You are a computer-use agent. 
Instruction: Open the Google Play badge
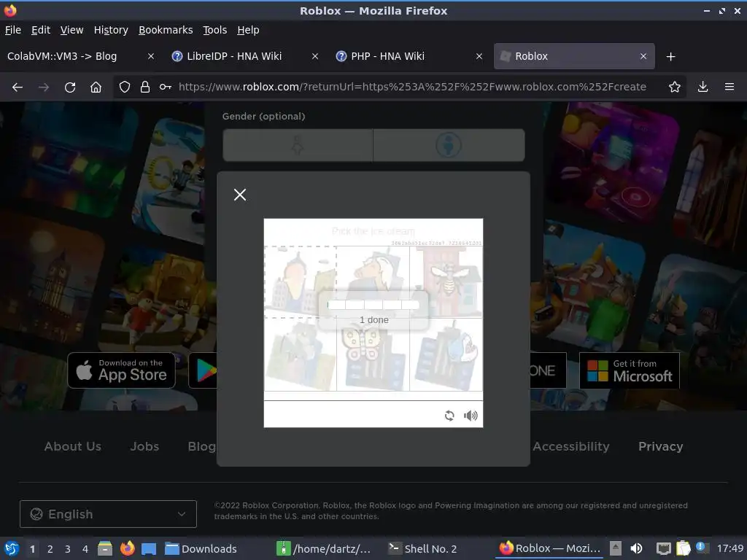click(x=203, y=370)
